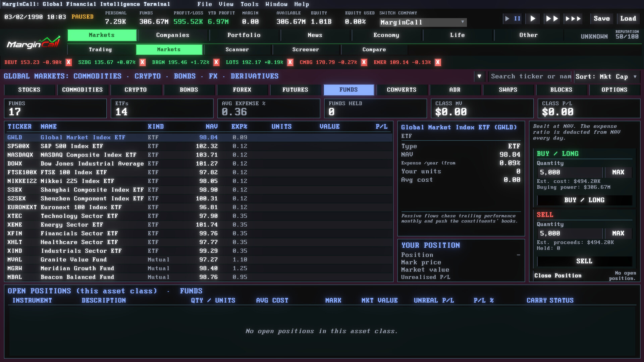Click the pause/step playback control
Image resolution: width=644 pixels, height=362 pixels.
point(513,19)
